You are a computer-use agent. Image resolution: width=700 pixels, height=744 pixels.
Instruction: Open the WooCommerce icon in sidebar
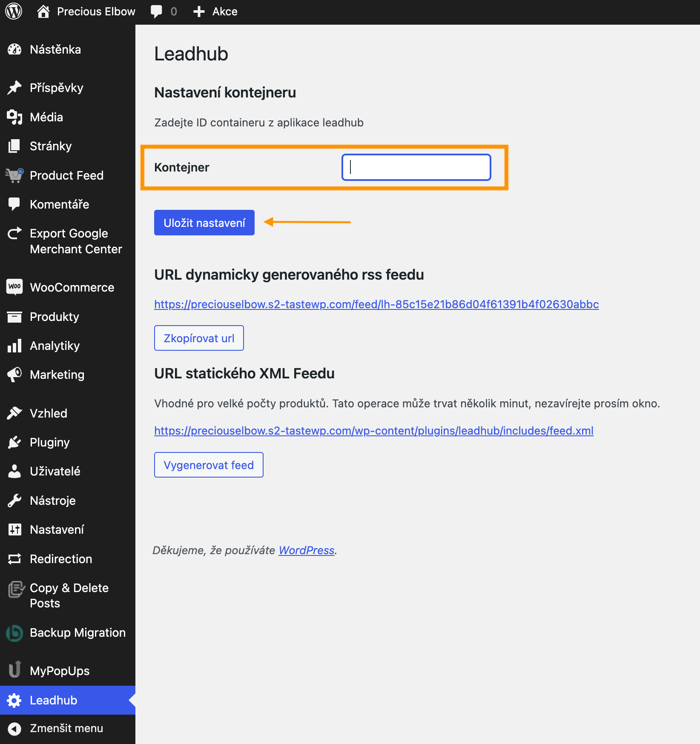(14, 286)
